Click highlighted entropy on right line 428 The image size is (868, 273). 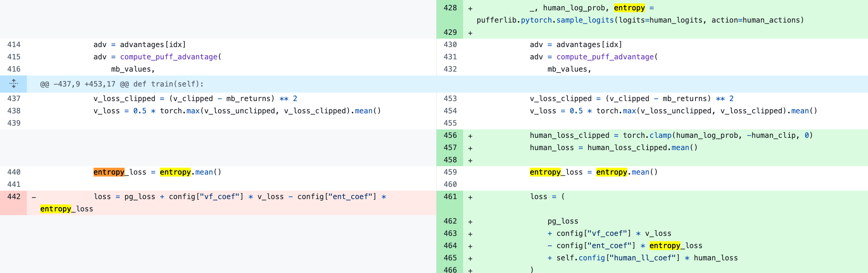tap(630, 8)
